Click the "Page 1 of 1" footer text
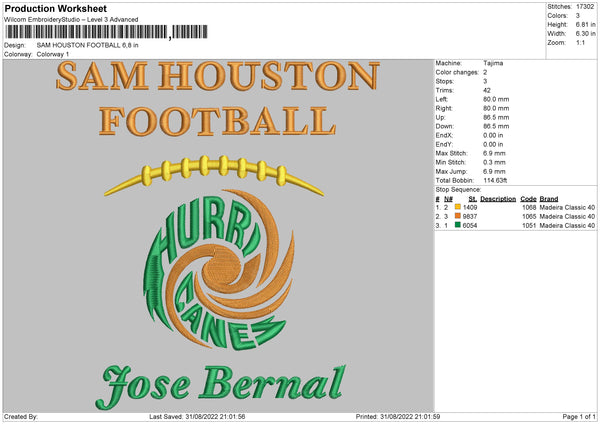This screenshot has width=600, height=424. click(x=579, y=416)
